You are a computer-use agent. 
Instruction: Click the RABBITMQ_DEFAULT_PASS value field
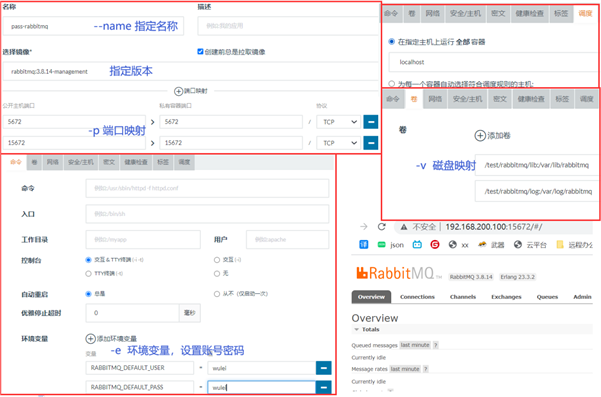click(261, 387)
